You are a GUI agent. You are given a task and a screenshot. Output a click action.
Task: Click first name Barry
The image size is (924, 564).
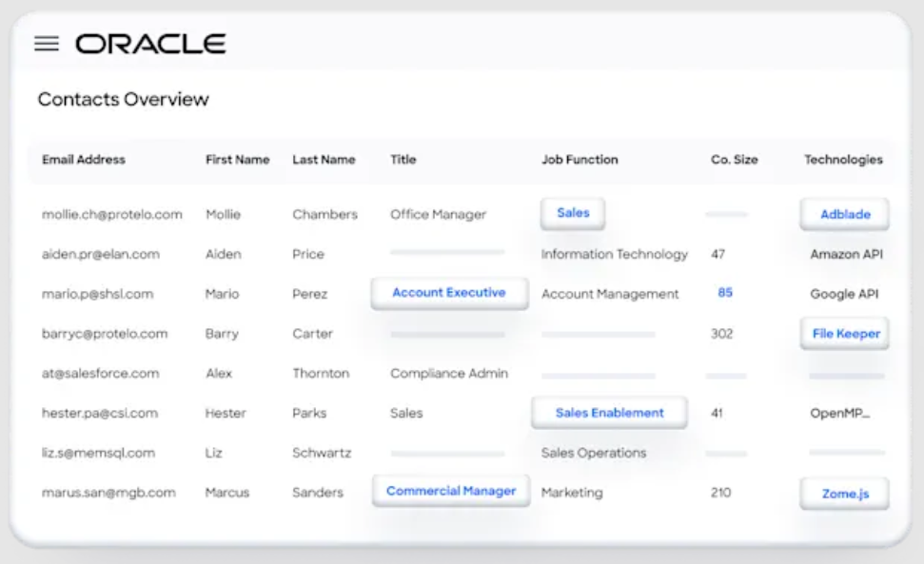[222, 334]
